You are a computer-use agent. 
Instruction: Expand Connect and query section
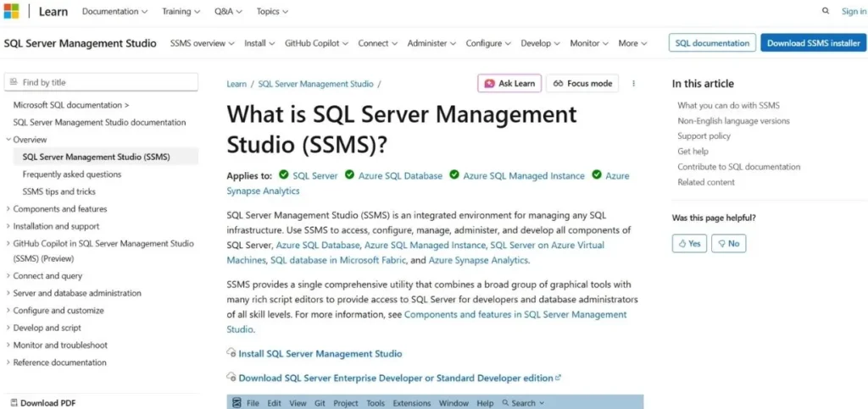44,276
